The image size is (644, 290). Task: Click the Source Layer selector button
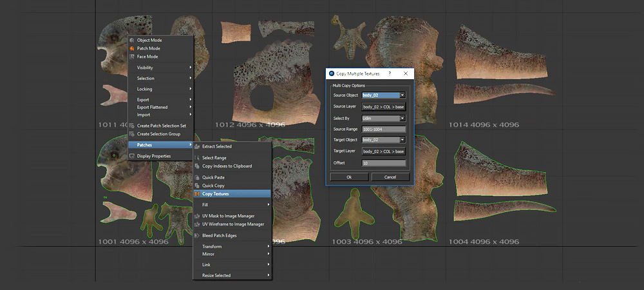(x=384, y=107)
